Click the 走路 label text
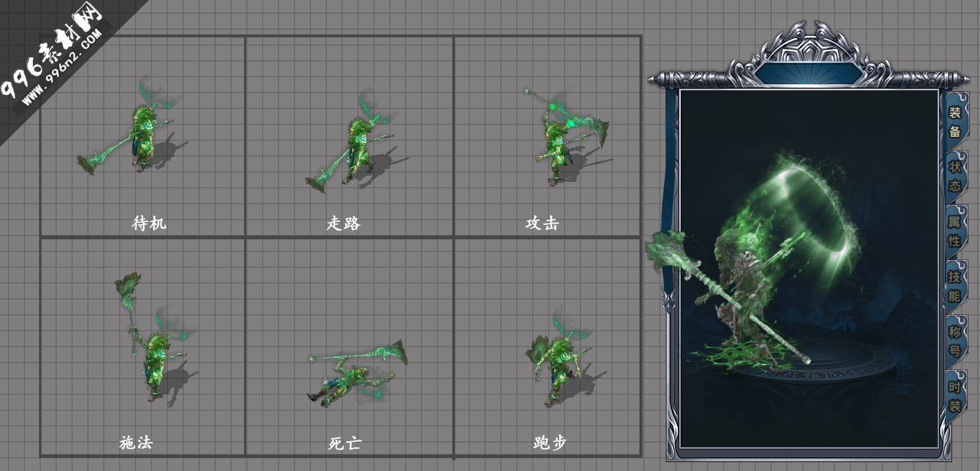The image size is (980, 471). [343, 223]
